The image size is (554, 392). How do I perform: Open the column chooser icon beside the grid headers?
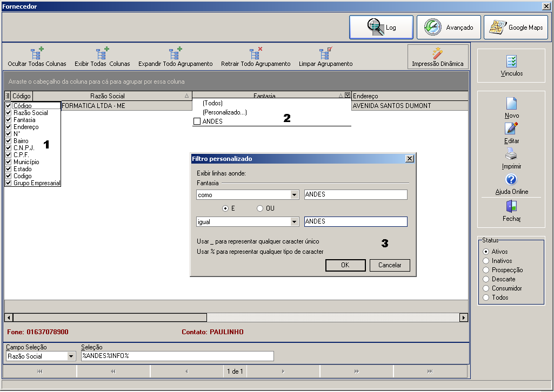8,96
